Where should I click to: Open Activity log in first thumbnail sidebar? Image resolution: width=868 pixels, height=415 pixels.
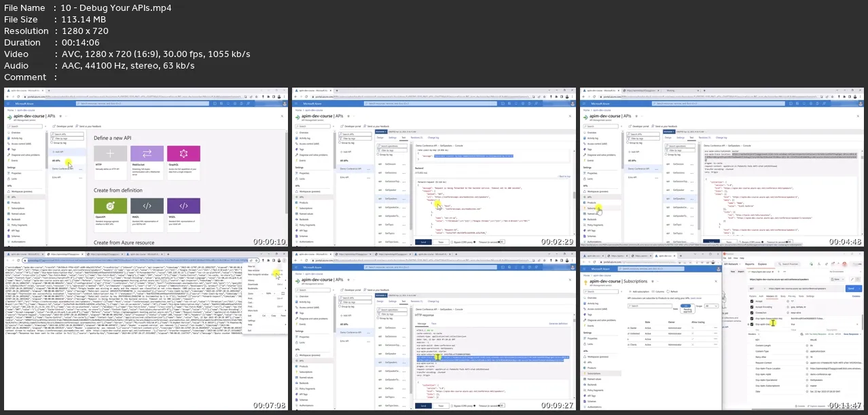[x=16, y=138]
